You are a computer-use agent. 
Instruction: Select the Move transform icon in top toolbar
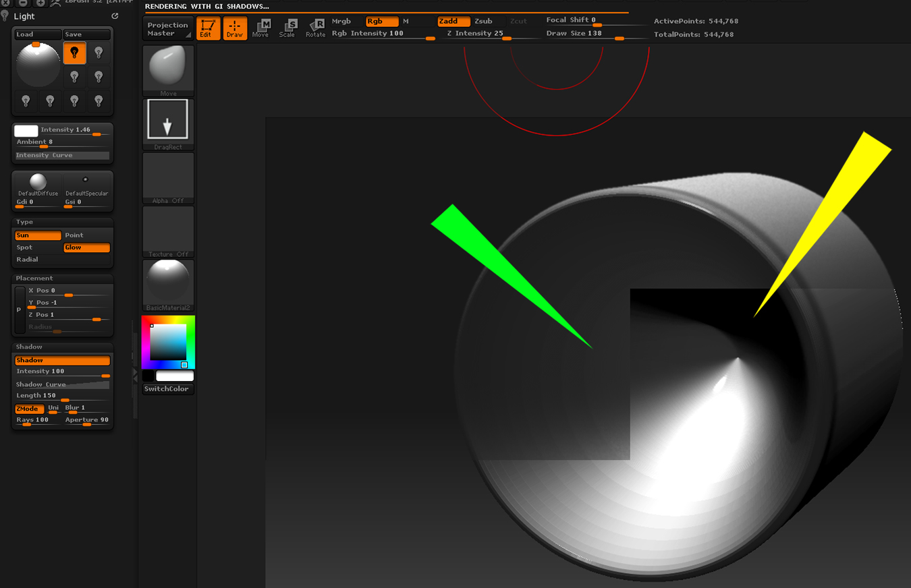click(x=261, y=28)
